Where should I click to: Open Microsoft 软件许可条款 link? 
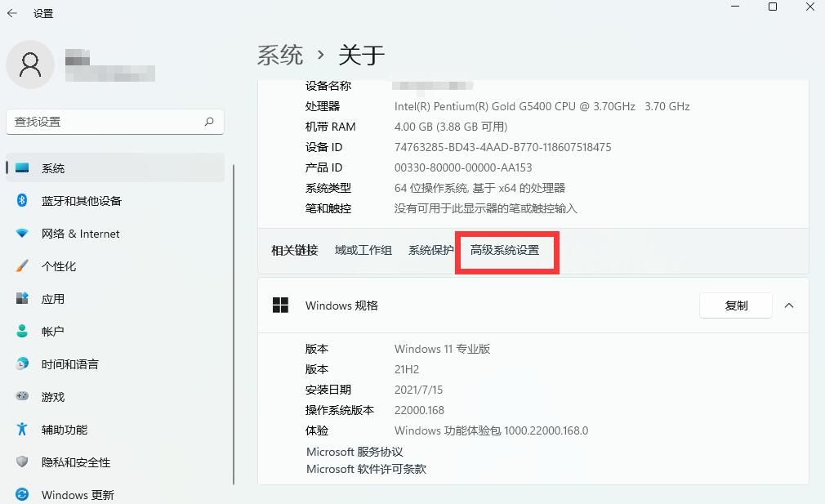point(366,469)
